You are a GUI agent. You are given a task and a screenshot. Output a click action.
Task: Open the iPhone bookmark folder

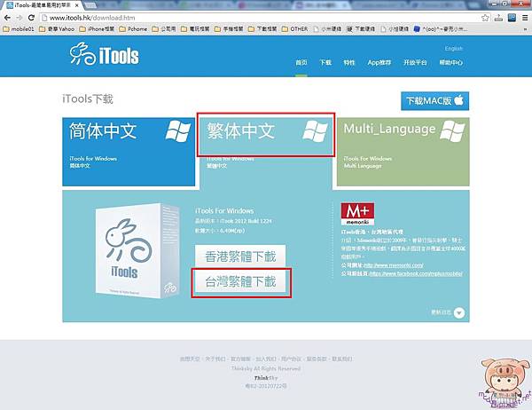tap(97, 29)
